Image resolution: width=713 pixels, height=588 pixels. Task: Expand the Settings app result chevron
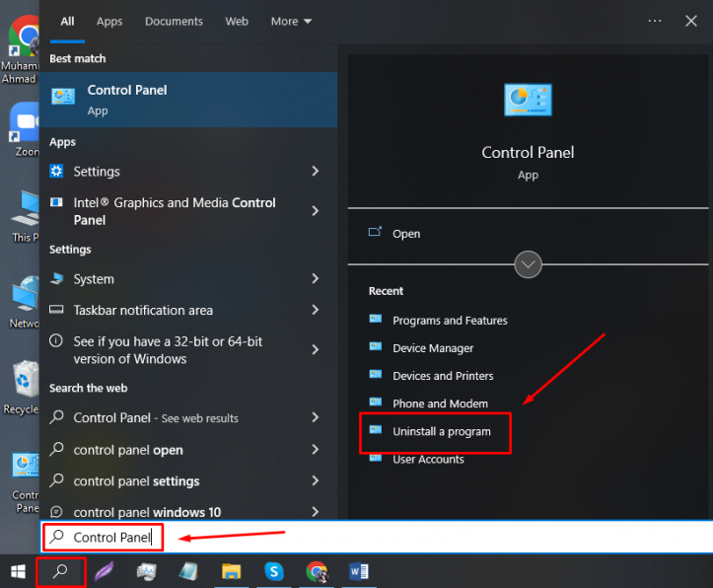click(316, 172)
